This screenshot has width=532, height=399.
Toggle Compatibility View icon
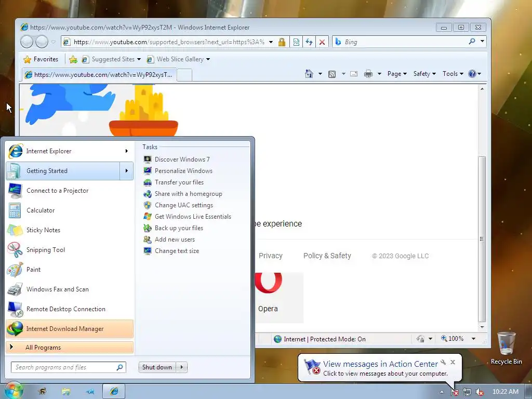coord(296,42)
